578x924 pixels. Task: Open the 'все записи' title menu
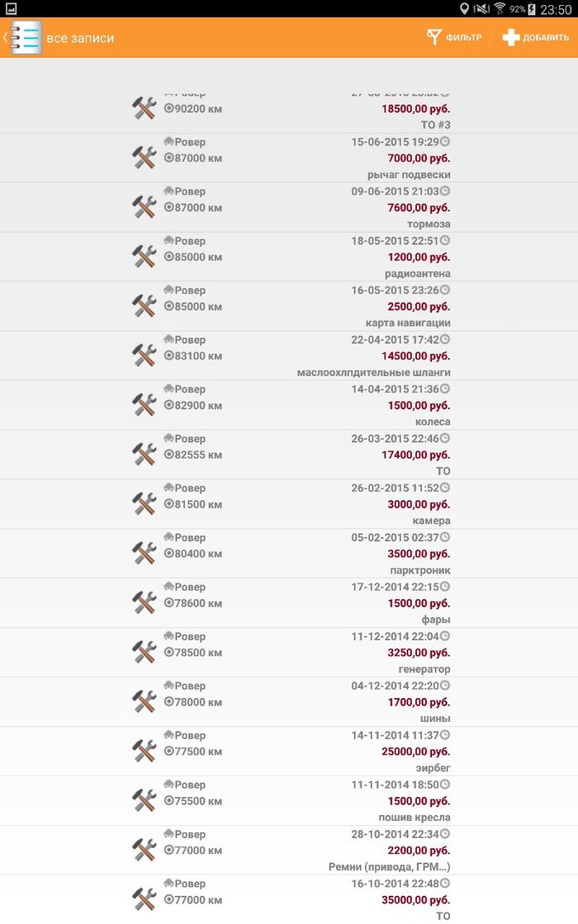(80, 38)
